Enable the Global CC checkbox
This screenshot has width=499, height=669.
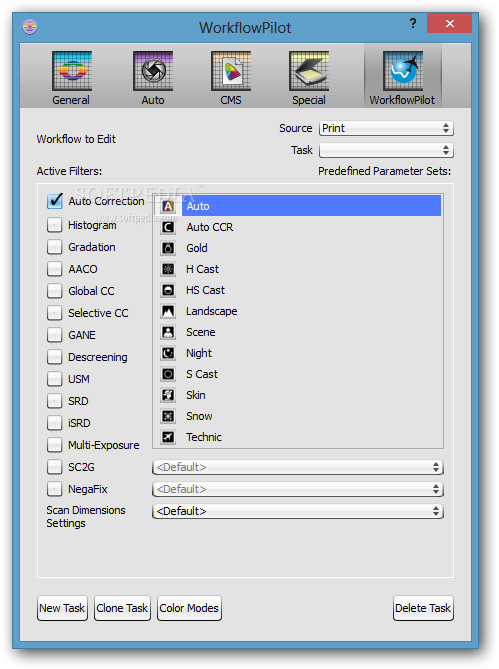point(55,291)
